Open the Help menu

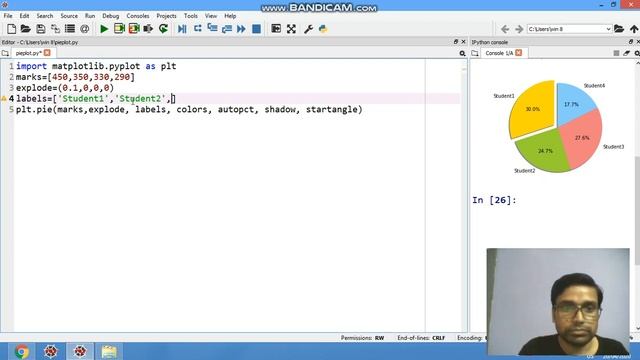click(230, 16)
